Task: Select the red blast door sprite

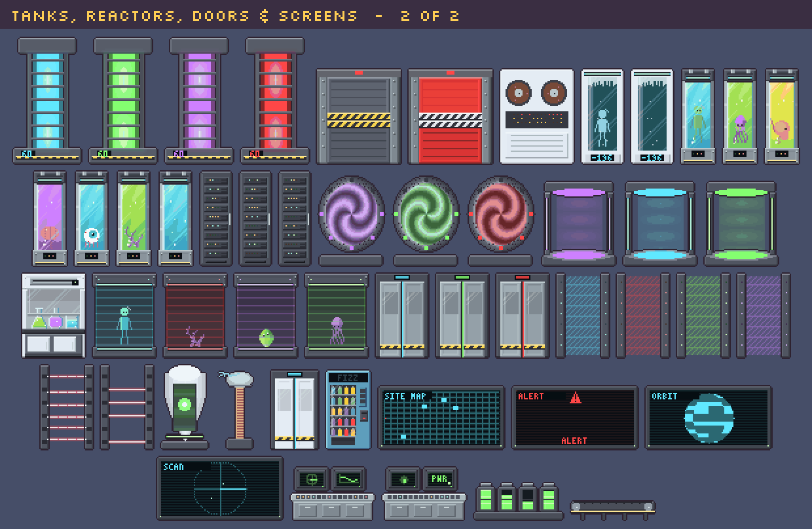Action: [x=451, y=117]
